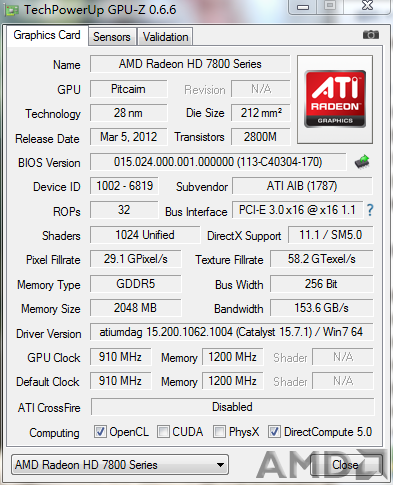393x485 pixels.
Task: Open the AMD Radeon HD 7800 dropdown
Action: tap(120, 465)
